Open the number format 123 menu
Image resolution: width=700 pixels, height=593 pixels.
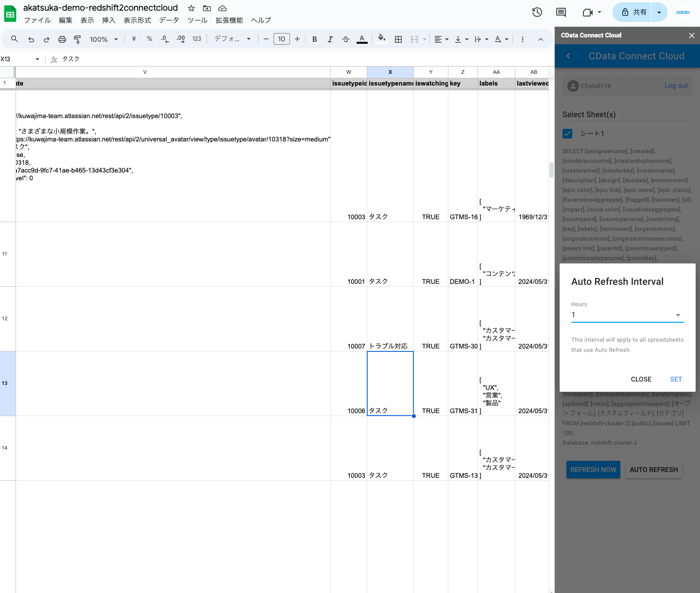tap(197, 39)
